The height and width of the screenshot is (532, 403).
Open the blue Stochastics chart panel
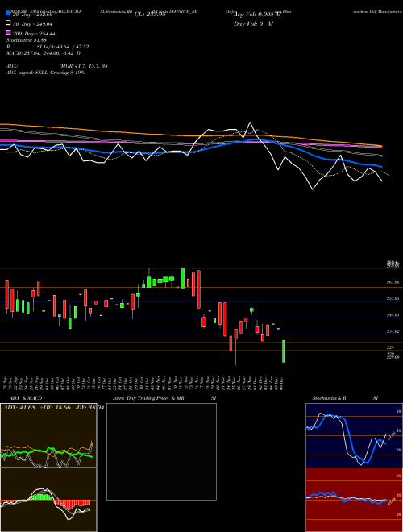tap(354, 435)
